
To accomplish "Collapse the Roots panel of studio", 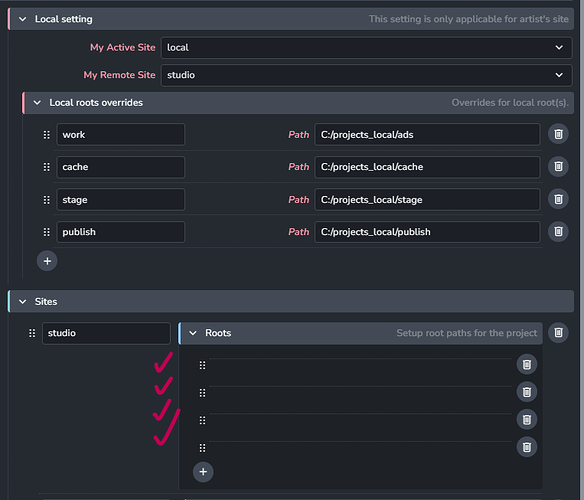I will click(193, 333).
